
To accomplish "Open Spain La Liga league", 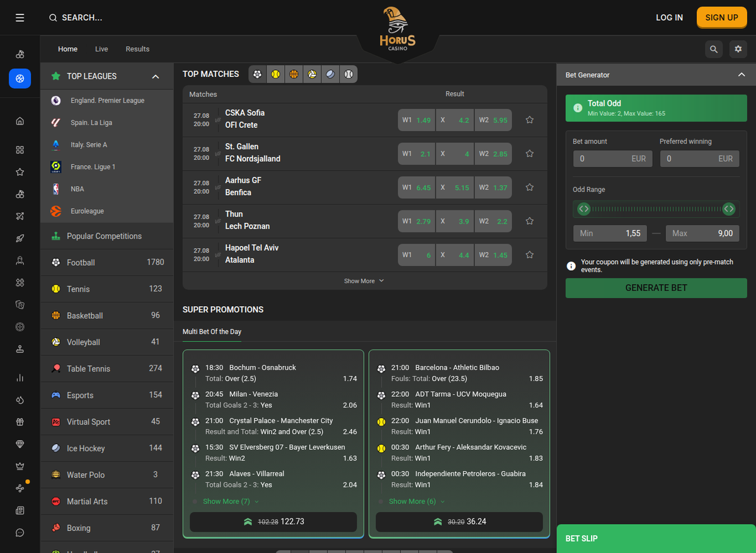I will tap(107, 123).
